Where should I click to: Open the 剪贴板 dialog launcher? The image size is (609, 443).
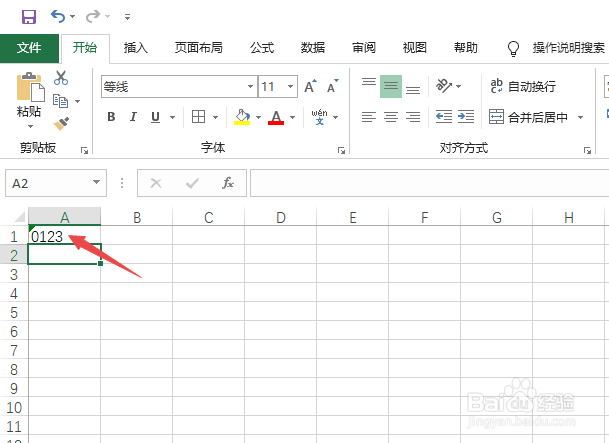pyautogui.click(x=84, y=150)
